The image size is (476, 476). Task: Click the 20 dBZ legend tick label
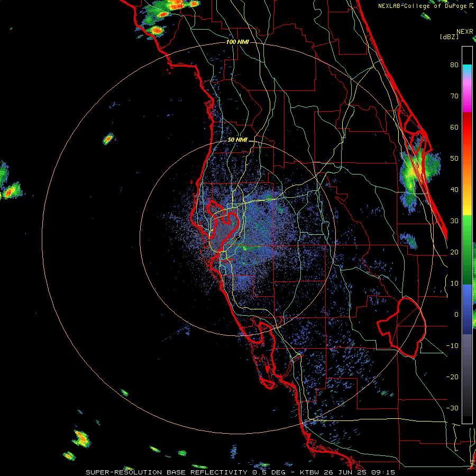tap(454, 252)
